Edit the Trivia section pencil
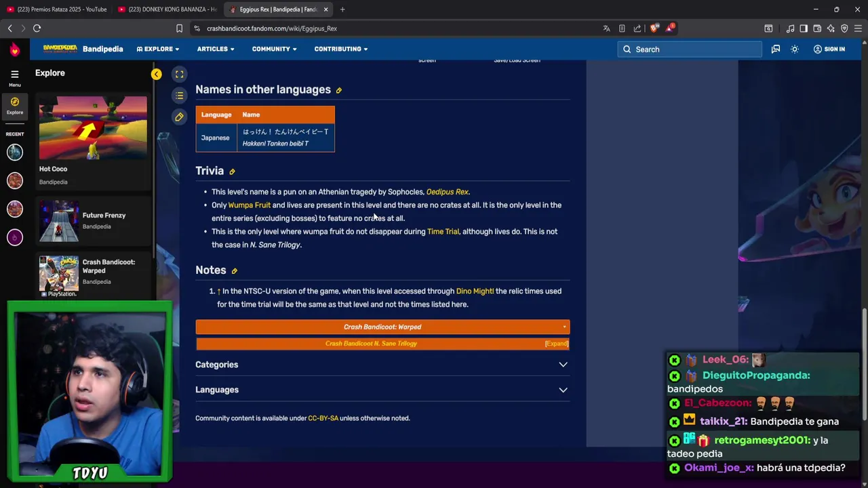The image size is (868, 488). (232, 171)
